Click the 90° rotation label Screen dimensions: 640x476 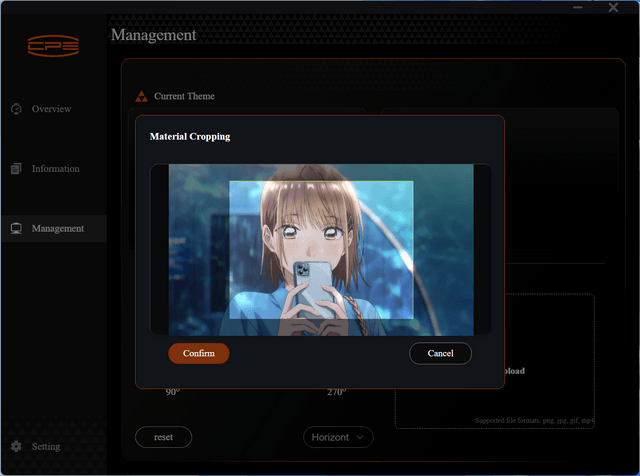click(x=172, y=392)
